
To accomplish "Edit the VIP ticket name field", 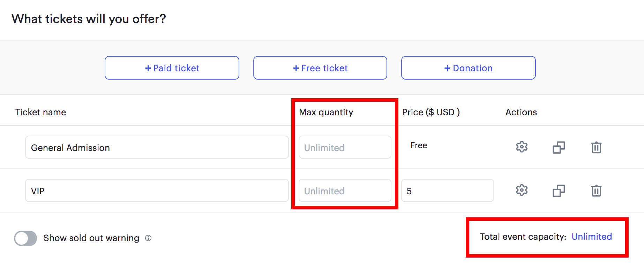I will coord(157,190).
